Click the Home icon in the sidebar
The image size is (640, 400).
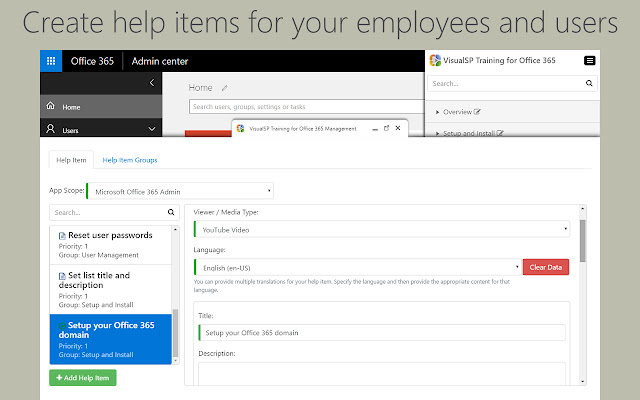click(50, 107)
